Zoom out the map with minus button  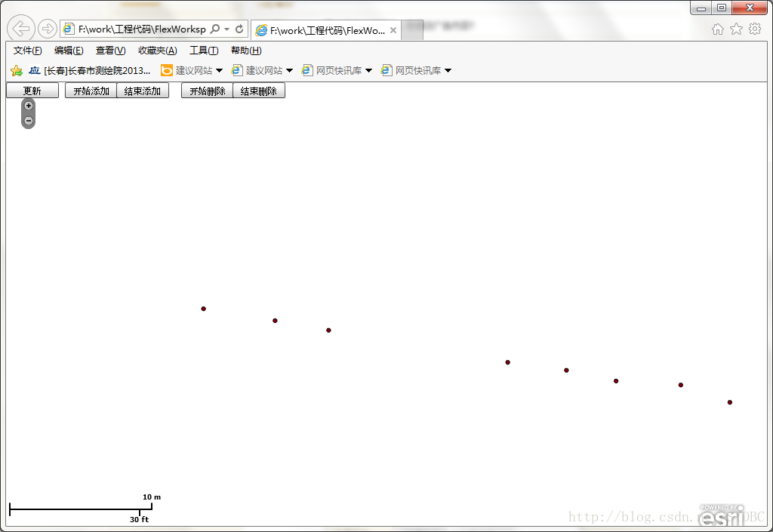(29, 121)
